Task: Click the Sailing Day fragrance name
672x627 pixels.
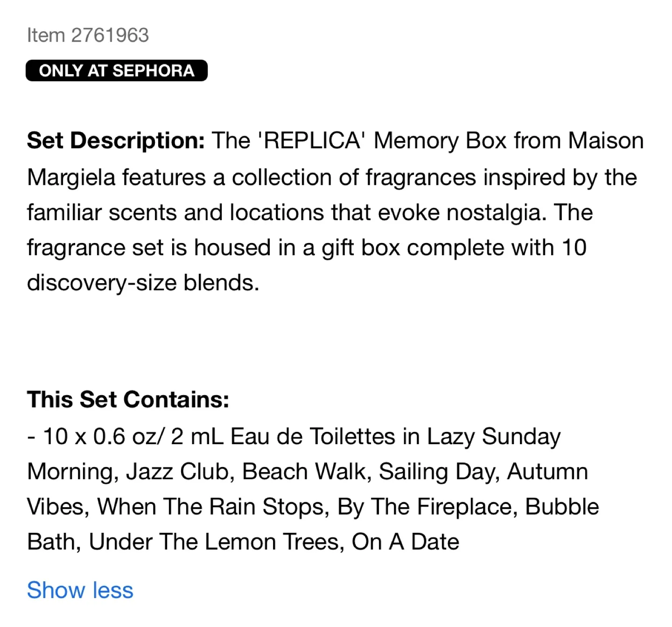Action: click(439, 471)
